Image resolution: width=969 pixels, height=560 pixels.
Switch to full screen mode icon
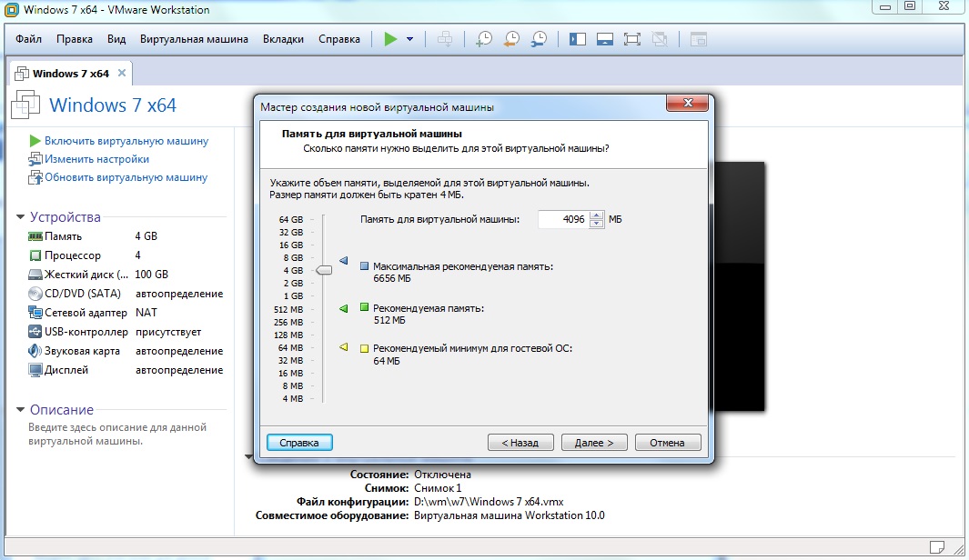[632, 39]
